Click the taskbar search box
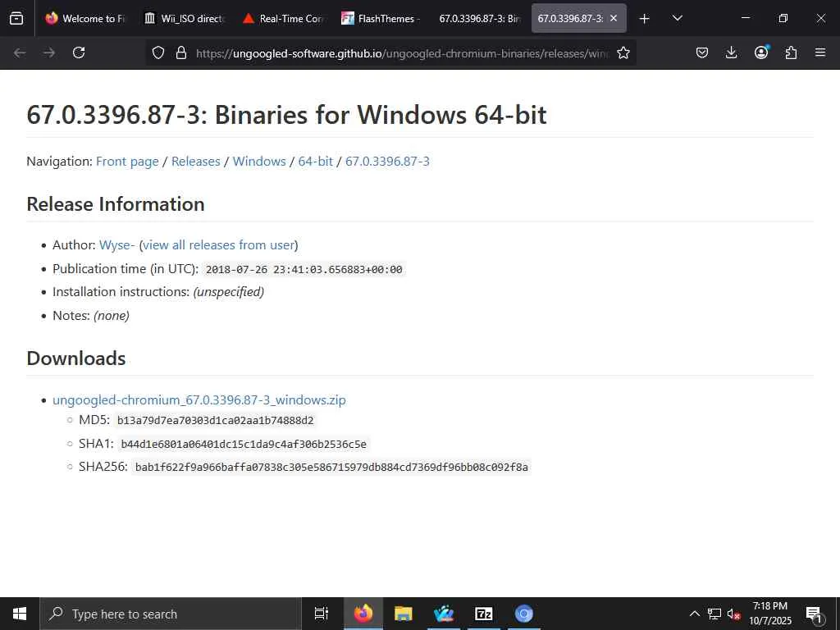This screenshot has height=630, width=840. (171, 614)
